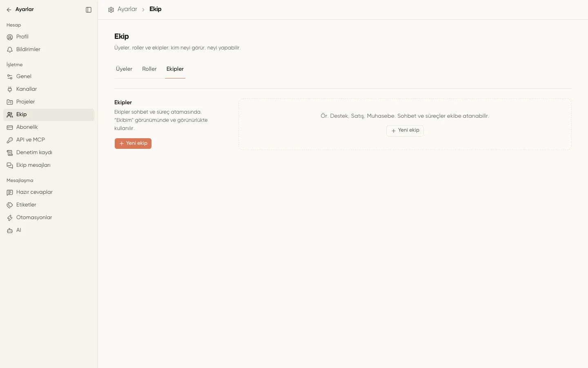This screenshot has height=368, width=588.
Task: Click the Hesap section label
Action: [x=13, y=25]
